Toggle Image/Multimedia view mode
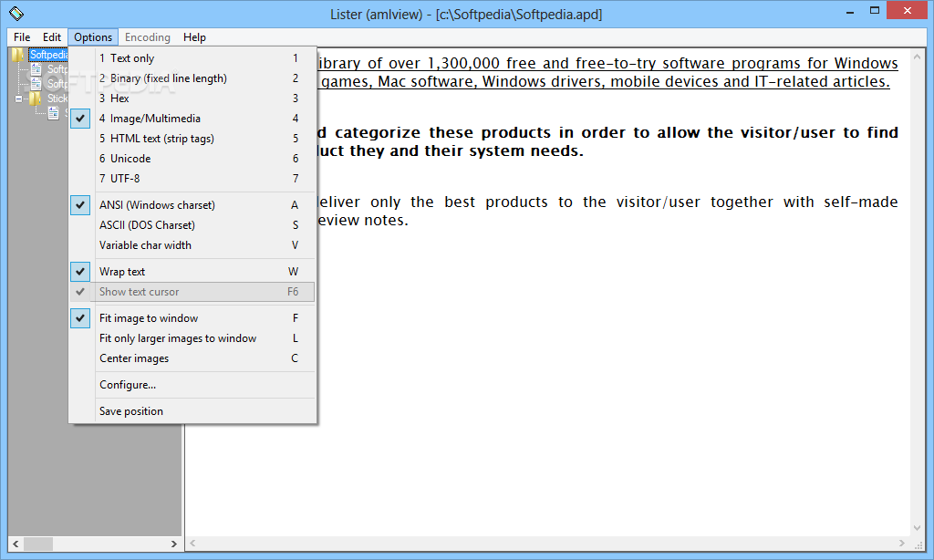 click(x=192, y=119)
